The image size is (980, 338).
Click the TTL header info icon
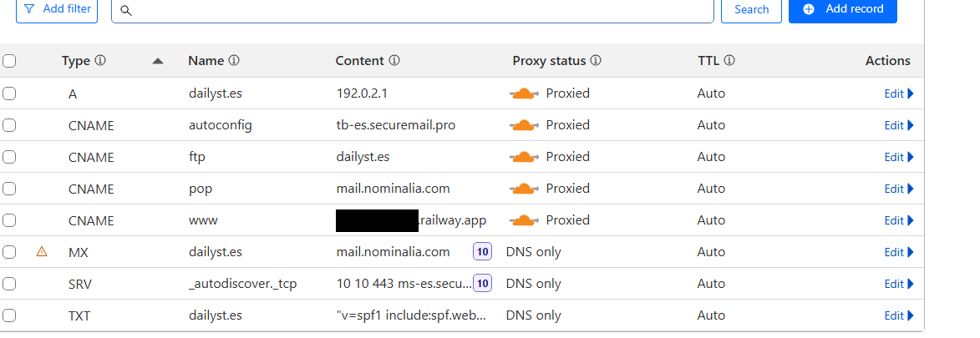point(729,61)
